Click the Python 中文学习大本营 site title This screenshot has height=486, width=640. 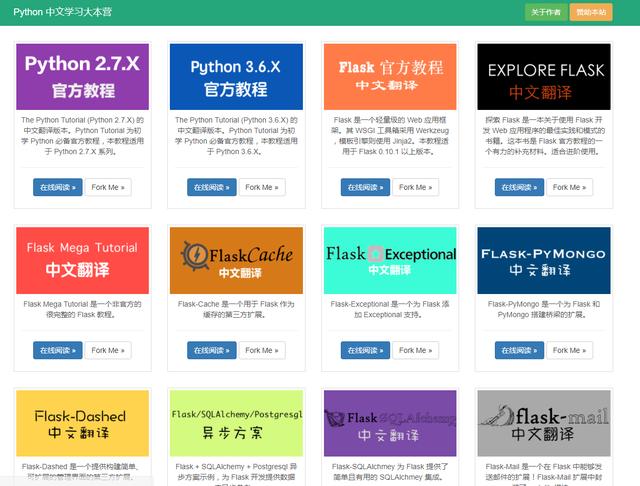point(62,12)
